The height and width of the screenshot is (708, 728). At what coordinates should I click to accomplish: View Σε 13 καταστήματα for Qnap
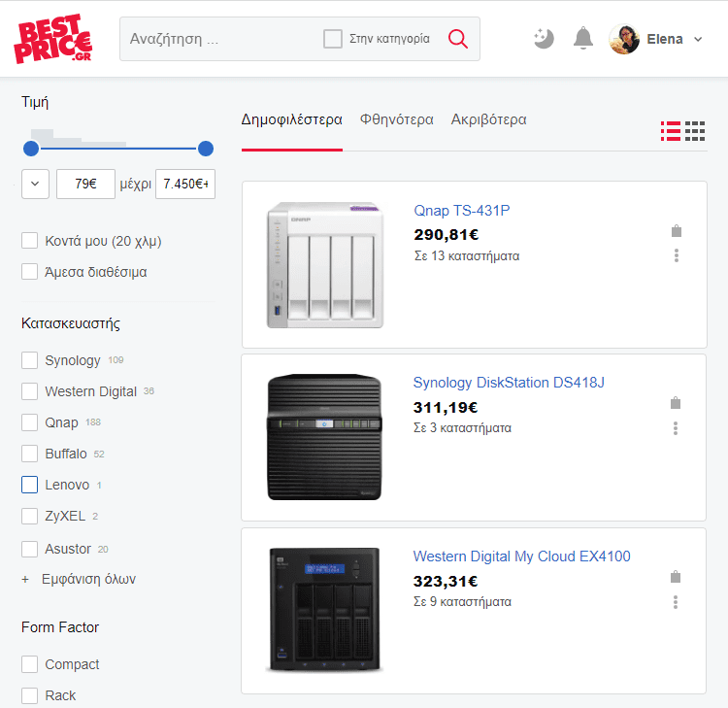pyautogui.click(x=467, y=256)
